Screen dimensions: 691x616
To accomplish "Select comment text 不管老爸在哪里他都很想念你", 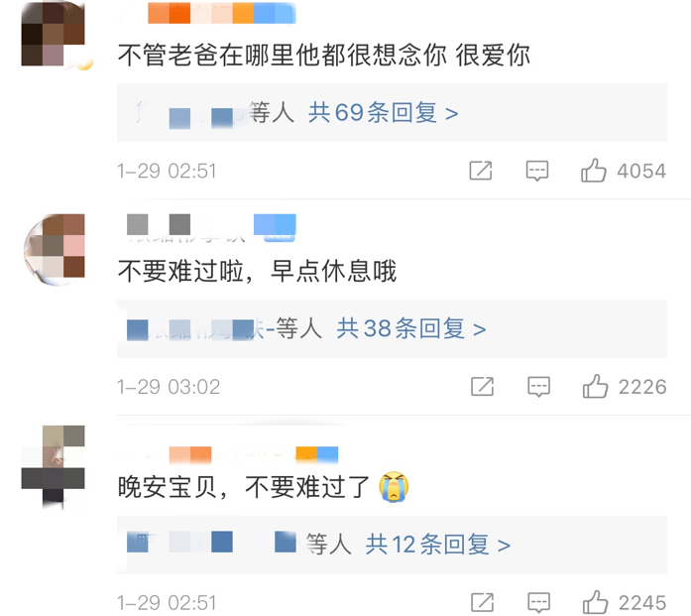I will [x=282, y=56].
